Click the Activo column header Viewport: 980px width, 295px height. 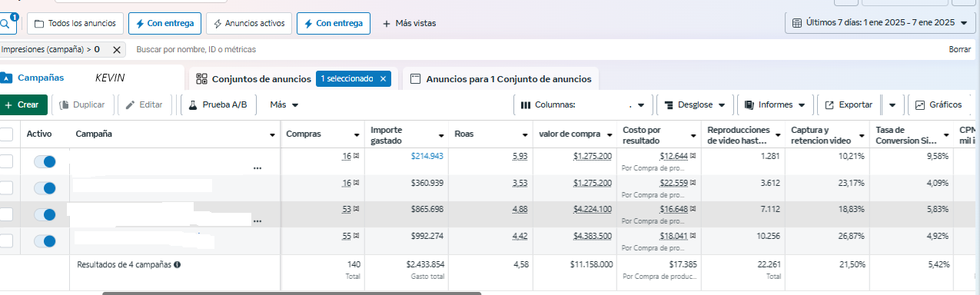click(x=39, y=134)
